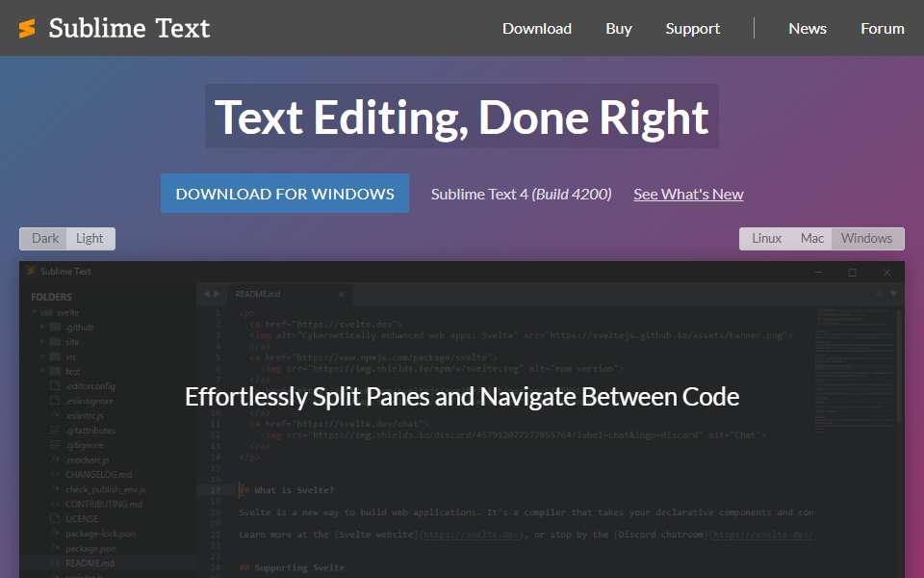Open the Buy page in the header
This screenshot has height=578, width=924.
619,28
